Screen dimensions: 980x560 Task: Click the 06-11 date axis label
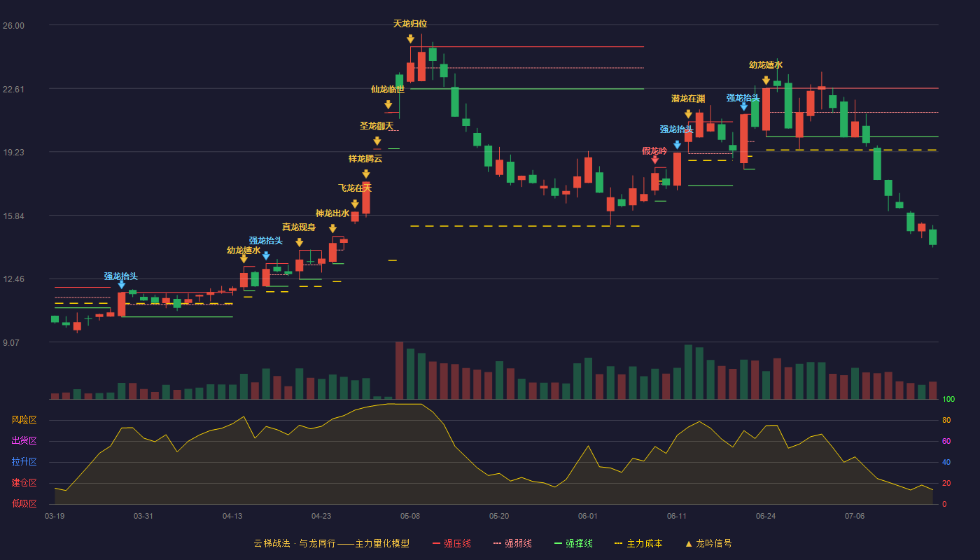[x=677, y=516]
